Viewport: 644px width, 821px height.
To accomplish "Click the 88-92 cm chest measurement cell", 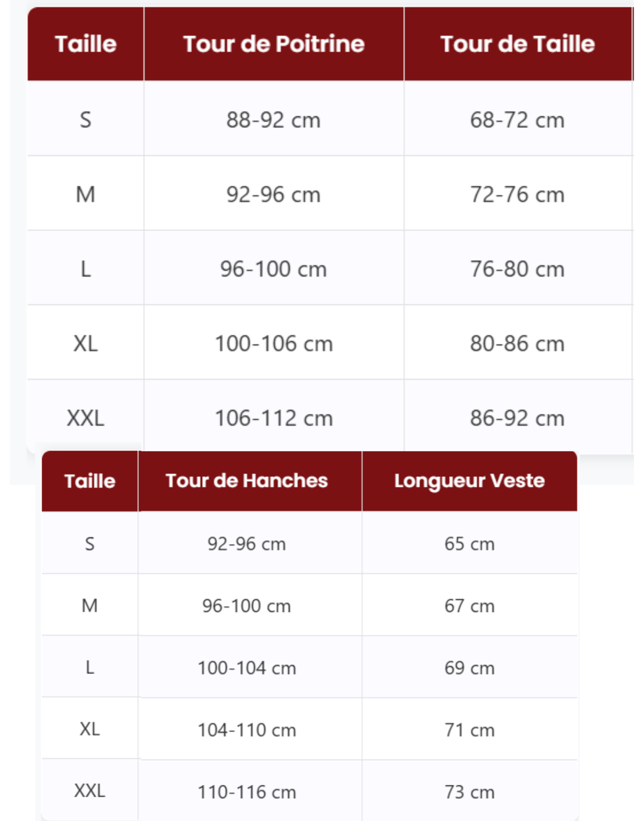I will (273, 120).
